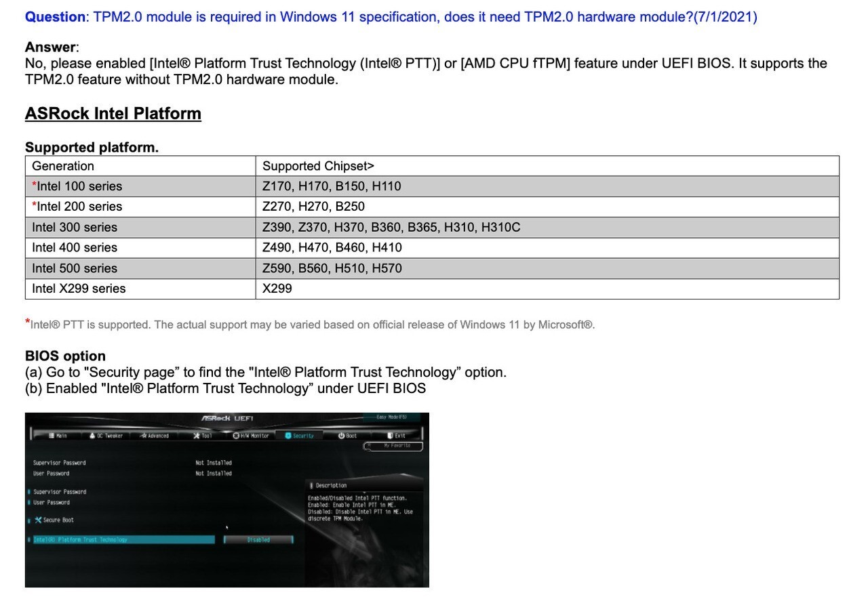Click the footnote 'Intel® PTT is supported' text

(x=310, y=325)
